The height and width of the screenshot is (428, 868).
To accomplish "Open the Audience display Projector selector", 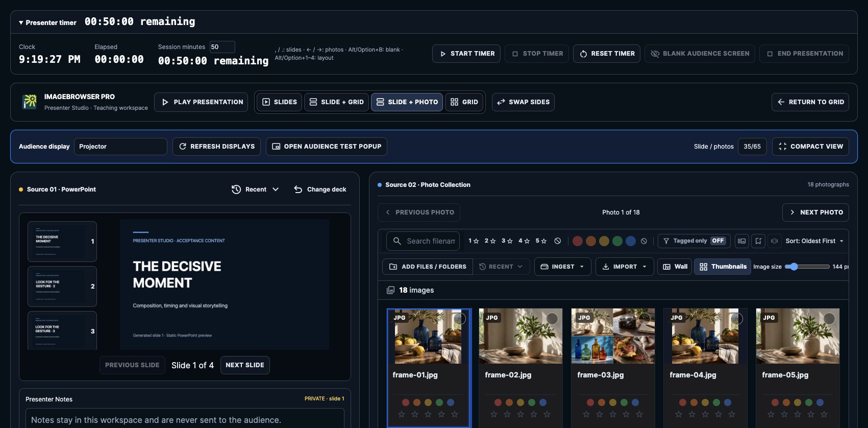I will tap(120, 147).
